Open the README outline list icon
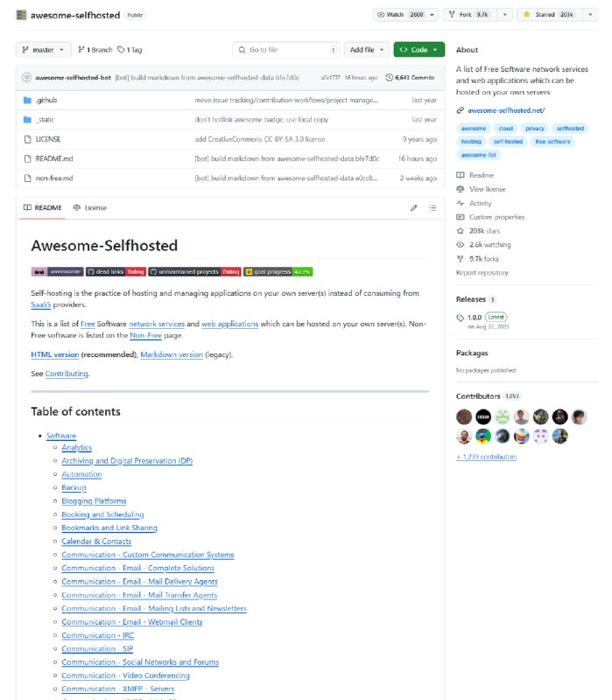Viewport: 612px width, 700px height. click(x=433, y=207)
